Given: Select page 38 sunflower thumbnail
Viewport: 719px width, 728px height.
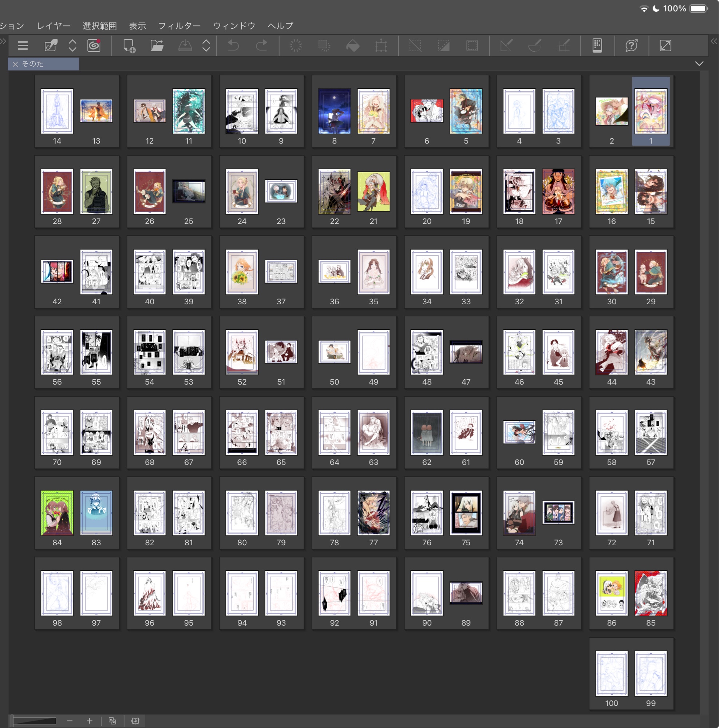Looking at the screenshot, I should tap(242, 272).
